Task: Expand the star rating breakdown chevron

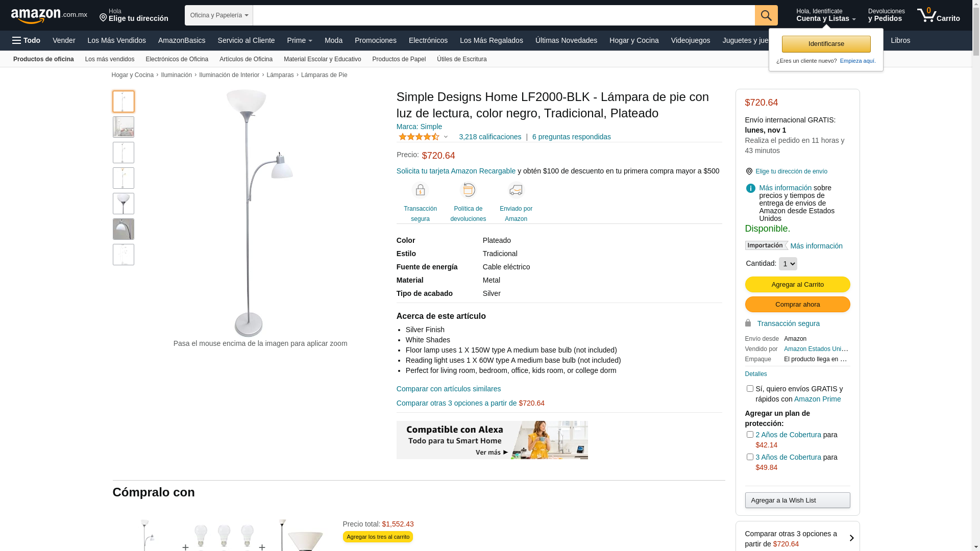Action: pyautogui.click(x=446, y=137)
